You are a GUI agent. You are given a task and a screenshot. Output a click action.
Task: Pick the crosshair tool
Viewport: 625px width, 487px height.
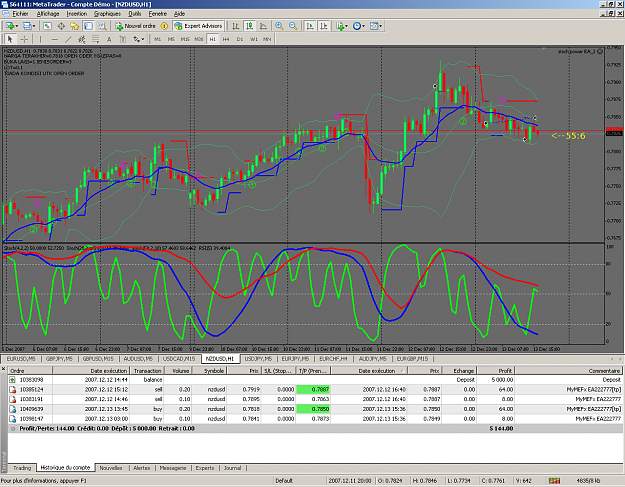24,39
